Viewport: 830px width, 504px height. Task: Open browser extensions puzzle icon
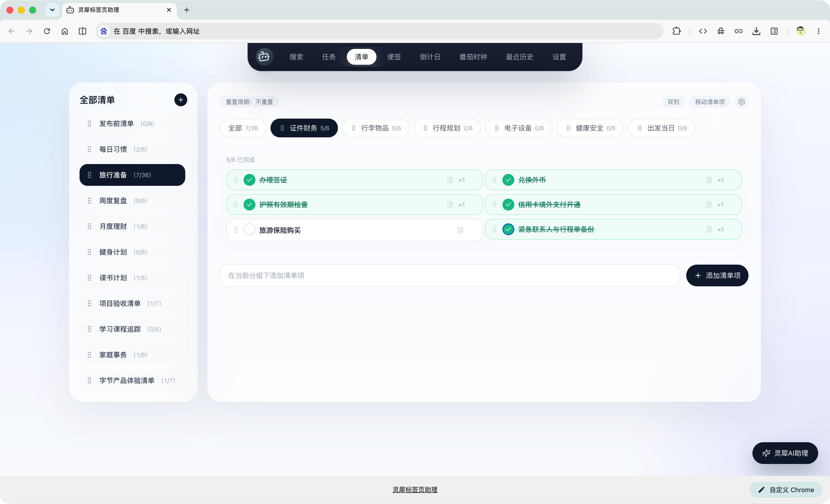(x=676, y=31)
